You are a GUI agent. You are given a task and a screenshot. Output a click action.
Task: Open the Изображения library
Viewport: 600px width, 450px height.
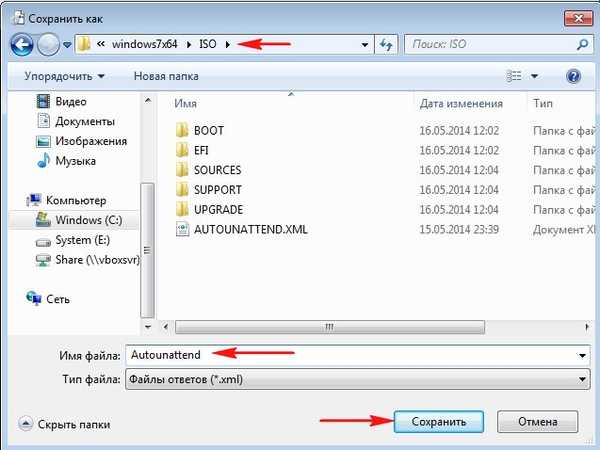click(91, 141)
